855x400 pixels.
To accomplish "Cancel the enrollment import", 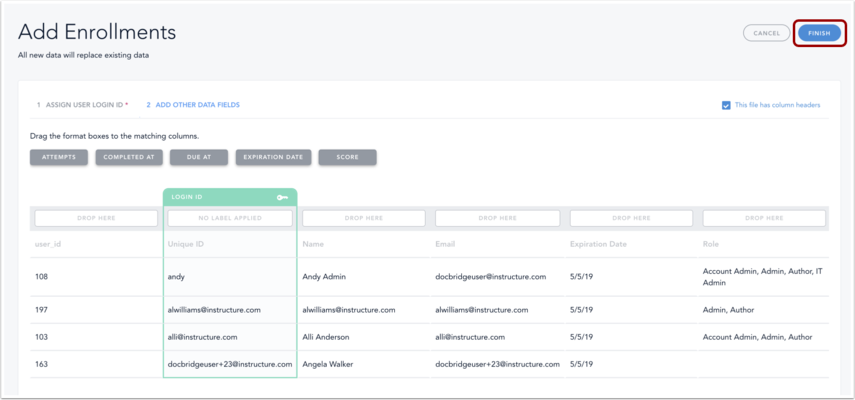I will [x=766, y=33].
